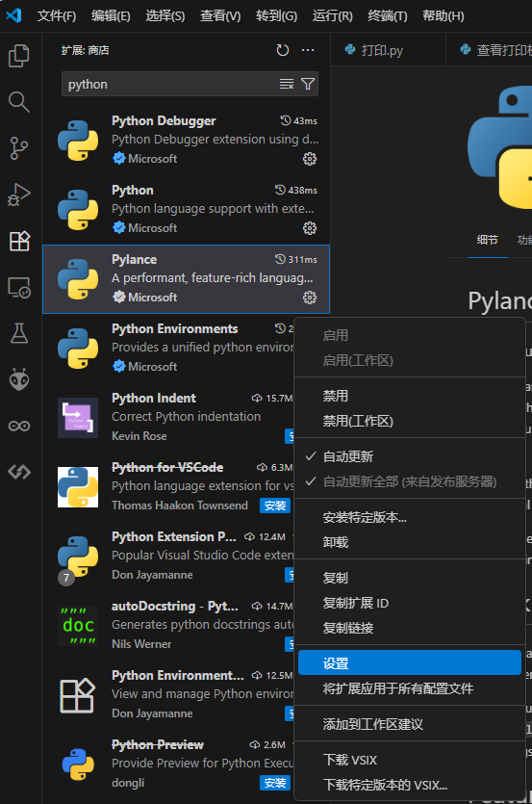Open Run and Debug view
532x804 pixels.
tap(19, 195)
